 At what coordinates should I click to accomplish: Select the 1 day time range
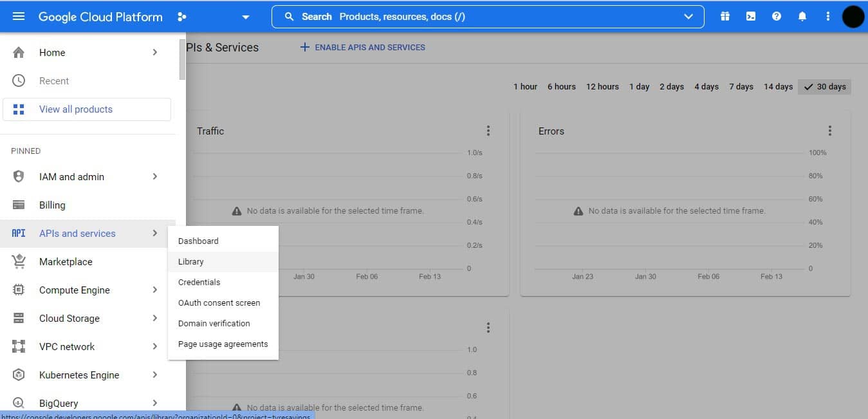[640, 87]
